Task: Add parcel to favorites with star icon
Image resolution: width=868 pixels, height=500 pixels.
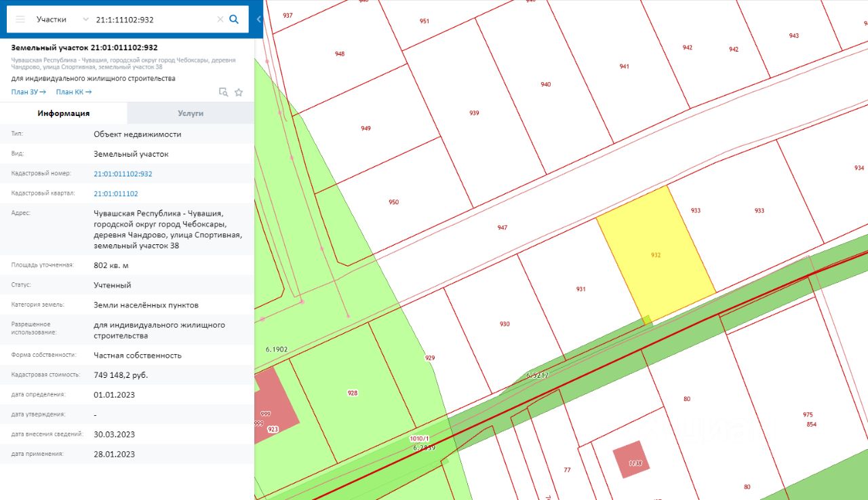Action: point(239,92)
